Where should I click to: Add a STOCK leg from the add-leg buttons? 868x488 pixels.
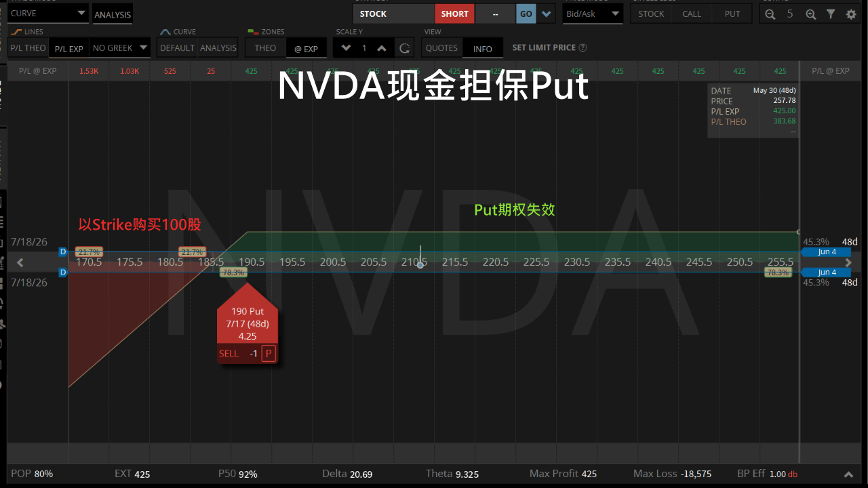tap(651, 14)
